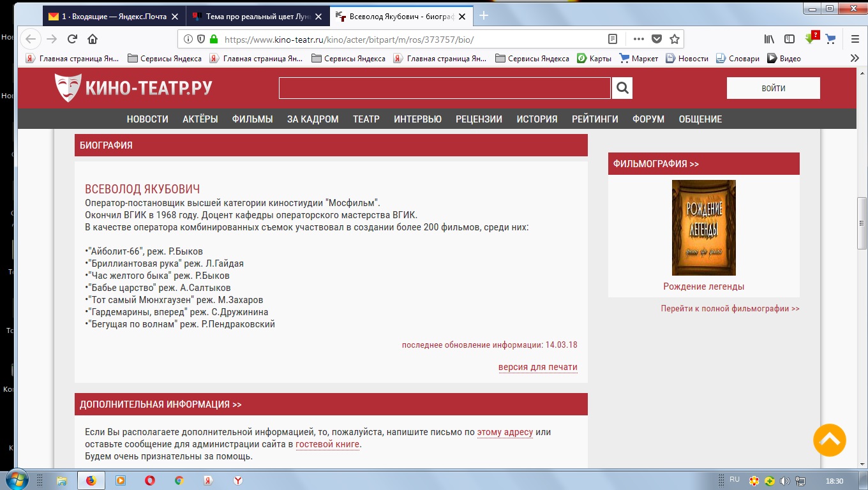868x490 pixels.
Task: Open the Firefox hamburger menu
Action: [855, 39]
